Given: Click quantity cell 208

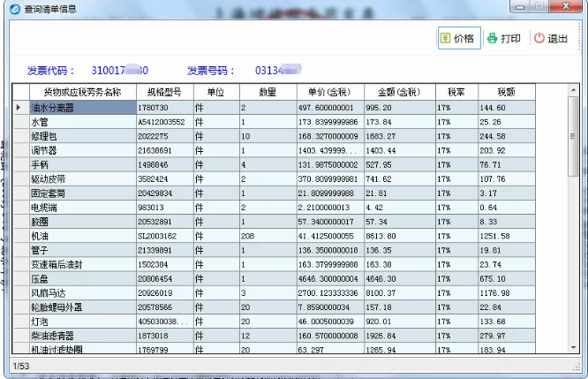Looking at the screenshot, I should point(268,236).
